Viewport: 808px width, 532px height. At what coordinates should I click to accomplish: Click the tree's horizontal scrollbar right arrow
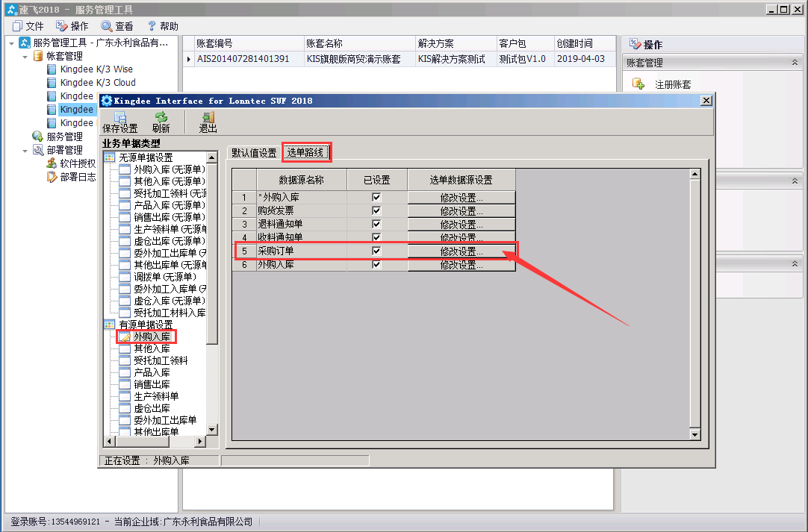click(x=200, y=442)
